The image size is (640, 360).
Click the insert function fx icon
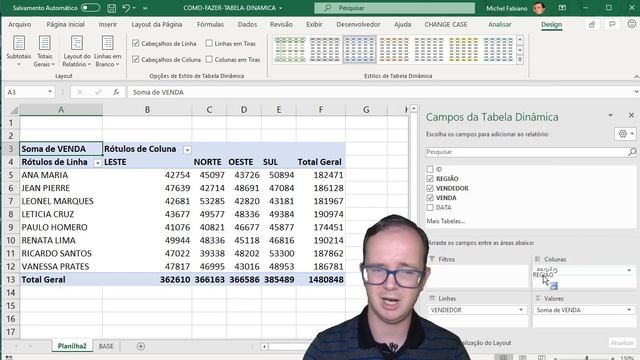pos(116,92)
